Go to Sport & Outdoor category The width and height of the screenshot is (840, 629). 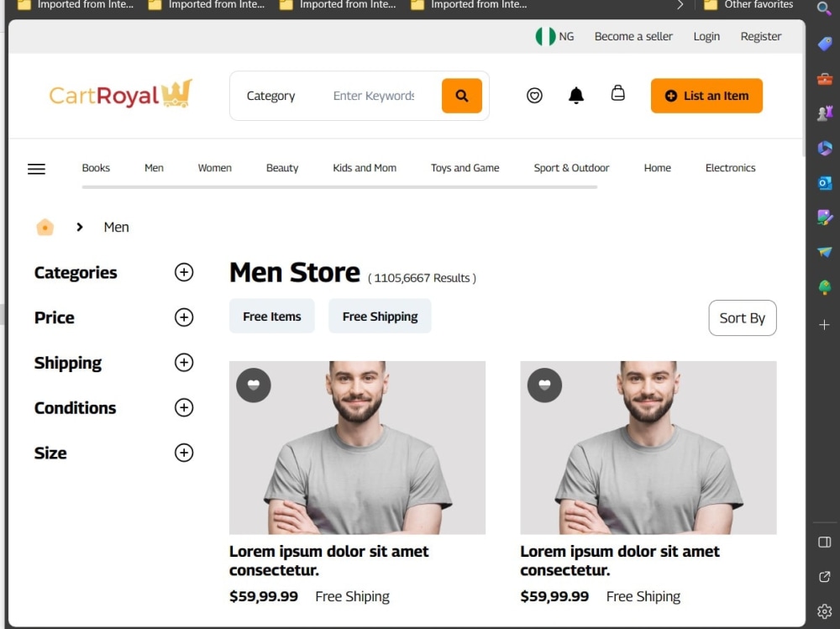(571, 168)
